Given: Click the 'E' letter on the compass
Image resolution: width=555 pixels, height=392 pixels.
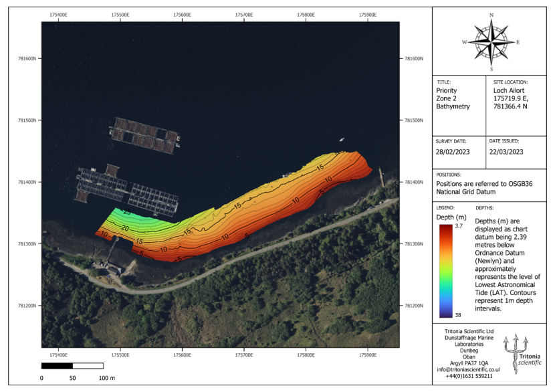Looking at the screenshot, I should [x=518, y=42].
